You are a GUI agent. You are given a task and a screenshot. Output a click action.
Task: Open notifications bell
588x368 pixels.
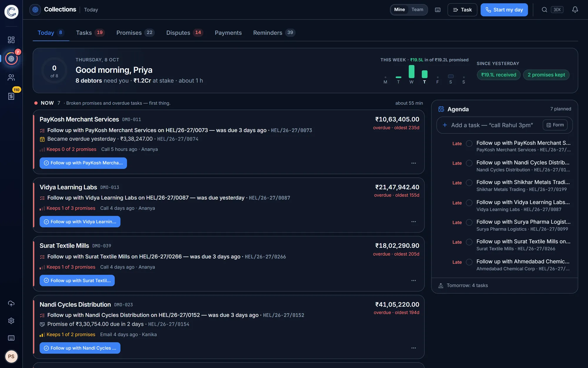tap(575, 10)
